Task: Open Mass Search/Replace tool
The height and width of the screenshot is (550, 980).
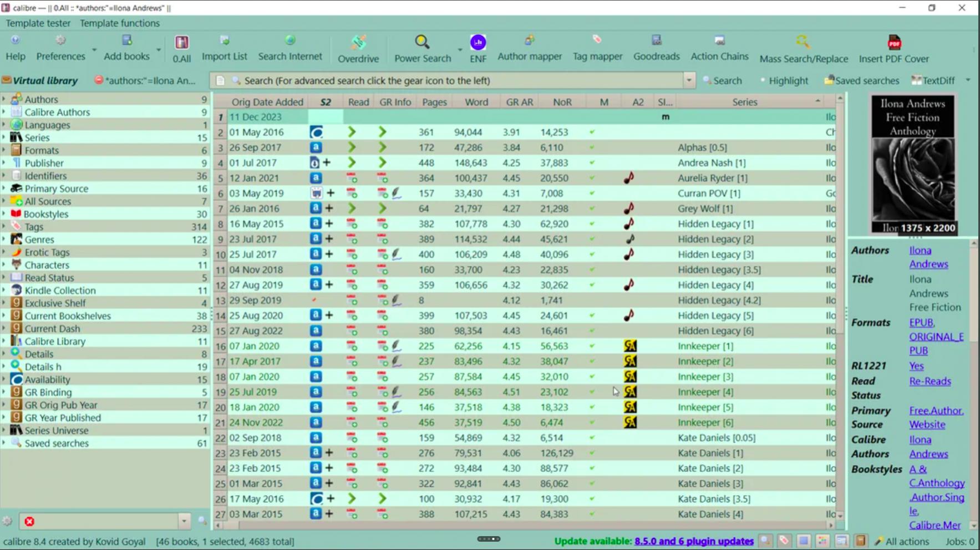Action: click(804, 49)
